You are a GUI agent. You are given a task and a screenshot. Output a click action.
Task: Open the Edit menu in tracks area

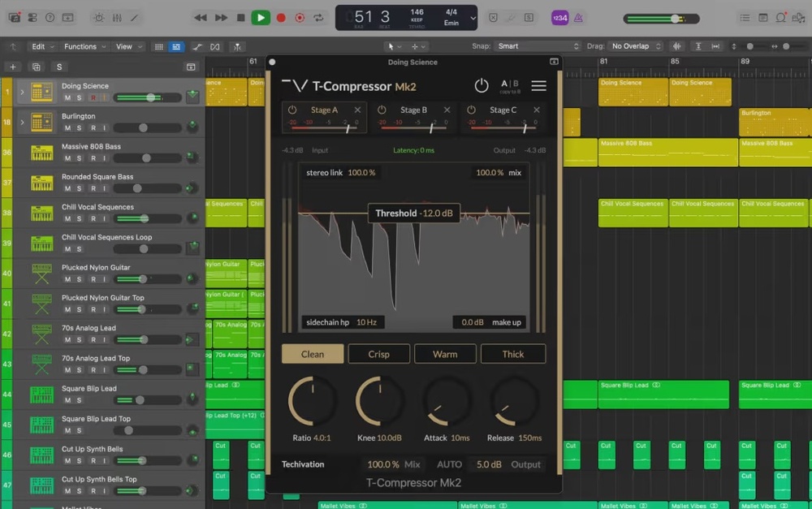point(41,46)
